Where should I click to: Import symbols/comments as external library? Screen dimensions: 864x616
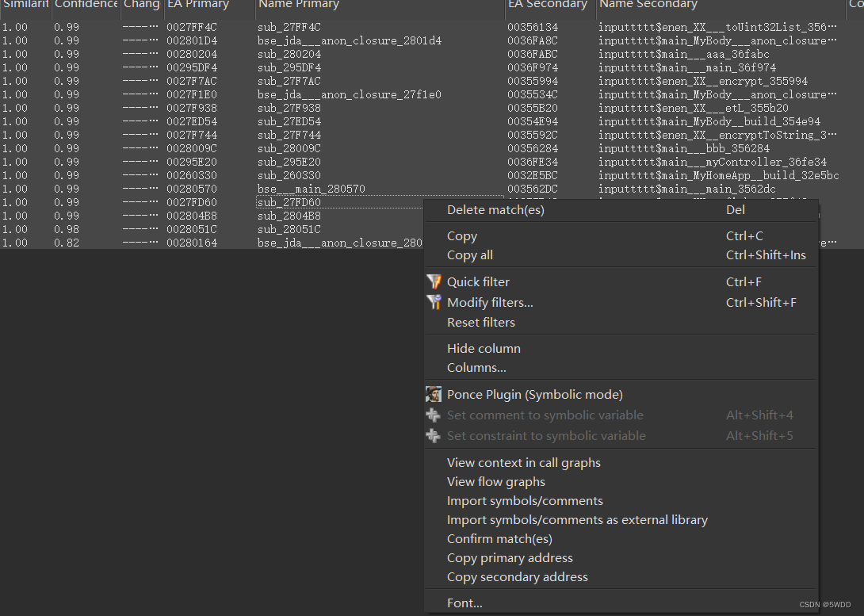coord(577,519)
